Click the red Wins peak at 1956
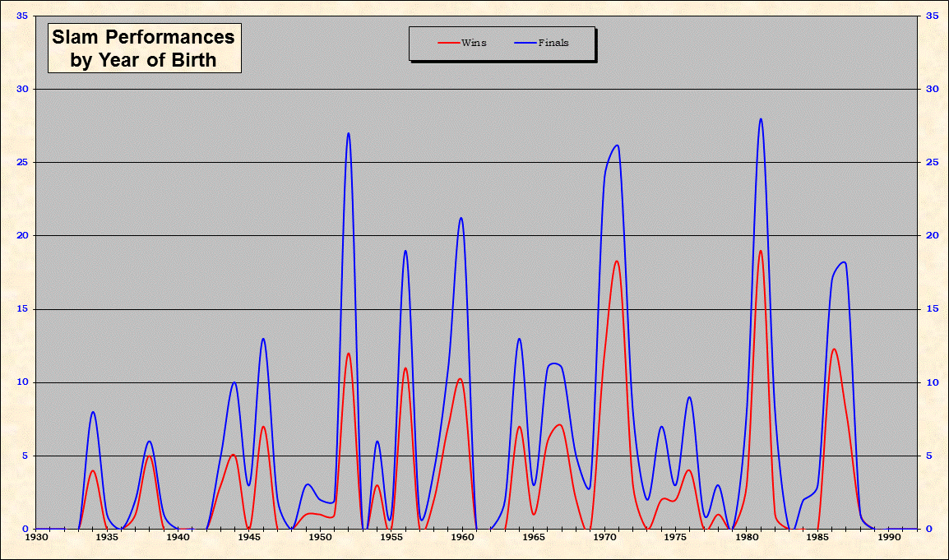 [x=405, y=368]
